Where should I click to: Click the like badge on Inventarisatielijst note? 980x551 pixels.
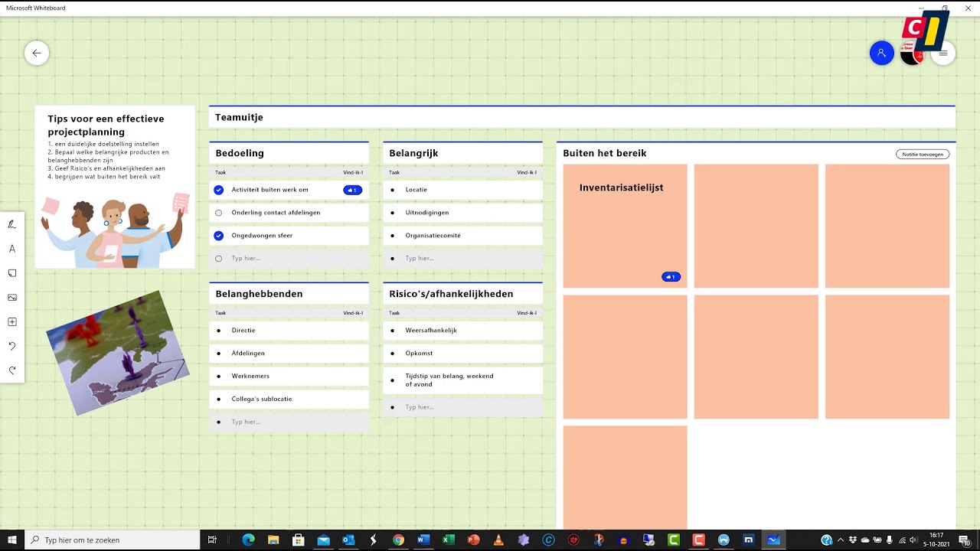(x=671, y=277)
